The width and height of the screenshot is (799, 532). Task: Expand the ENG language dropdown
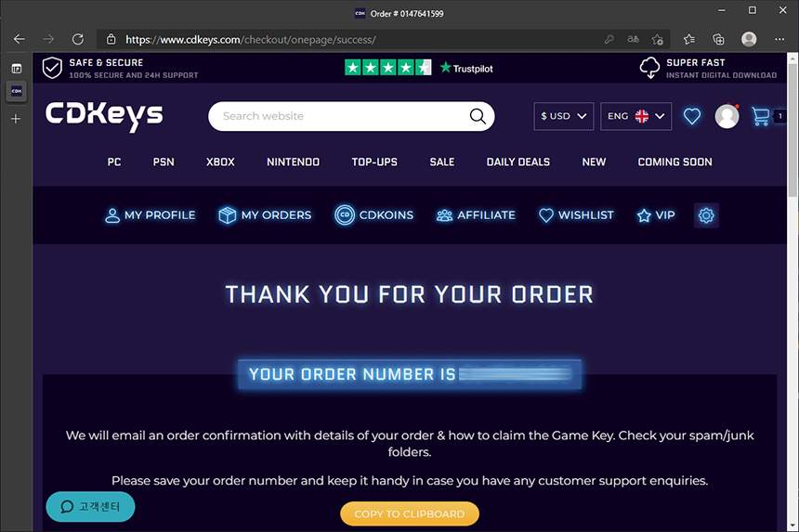pos(635,116)
